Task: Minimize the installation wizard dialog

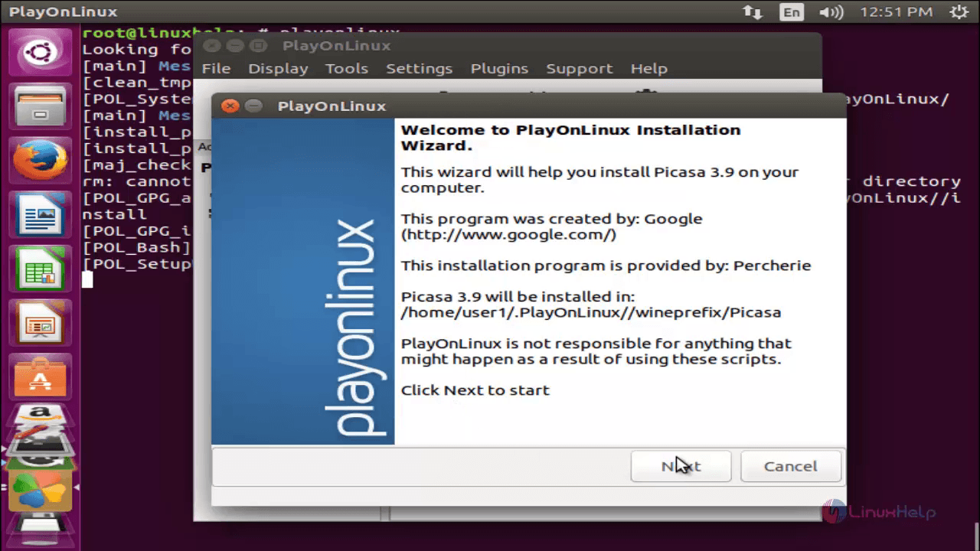Action: 253,106
